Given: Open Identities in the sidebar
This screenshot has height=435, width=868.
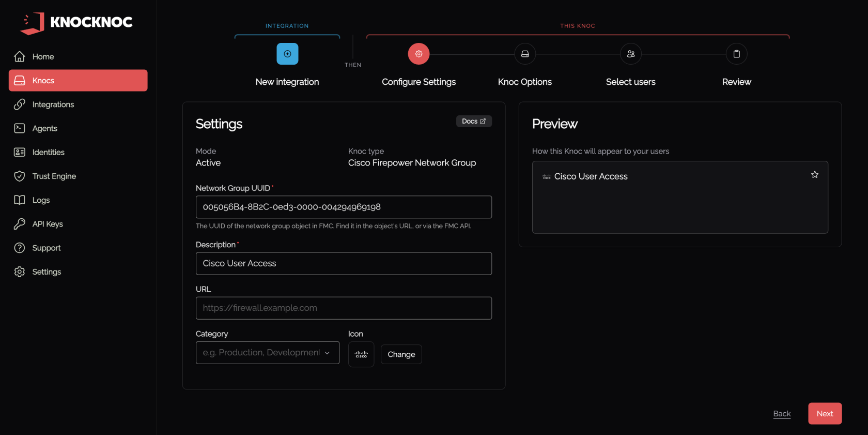Looking at the screenshot, I should click(x=78, y=152).
